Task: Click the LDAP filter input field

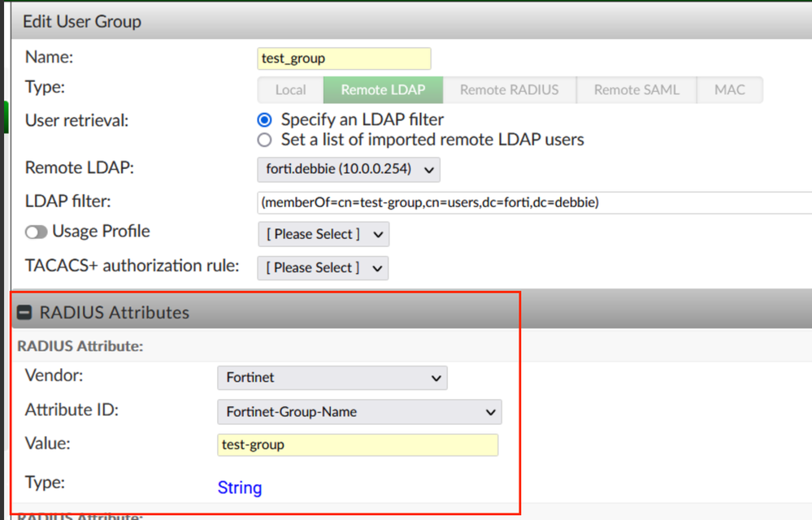Action: click(535, 202)
